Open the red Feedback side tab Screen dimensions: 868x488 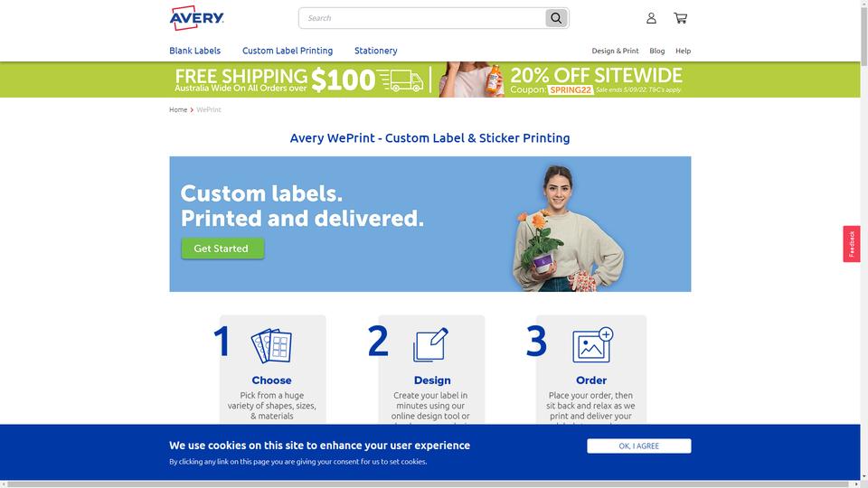click(x=852, y=244)
